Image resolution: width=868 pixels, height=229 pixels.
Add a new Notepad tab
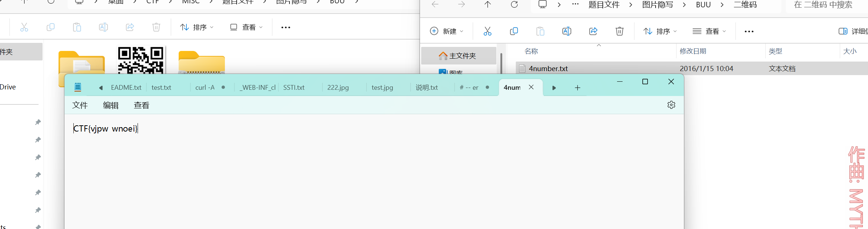click(x=577, y=88)
